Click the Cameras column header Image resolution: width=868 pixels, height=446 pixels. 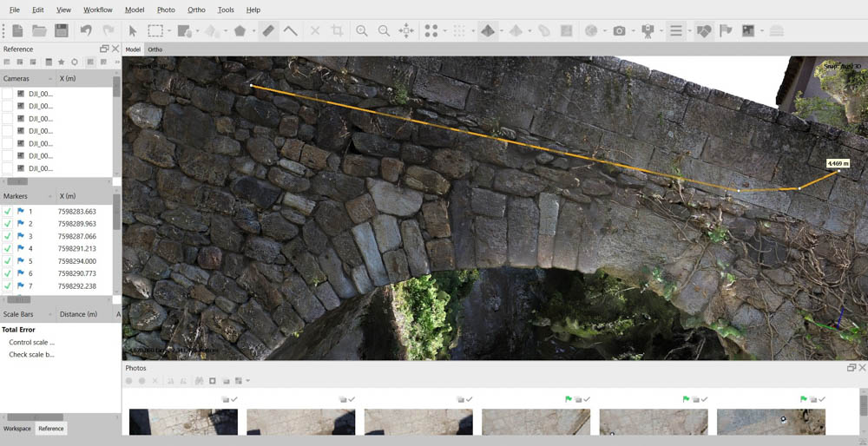coord(28,79)
